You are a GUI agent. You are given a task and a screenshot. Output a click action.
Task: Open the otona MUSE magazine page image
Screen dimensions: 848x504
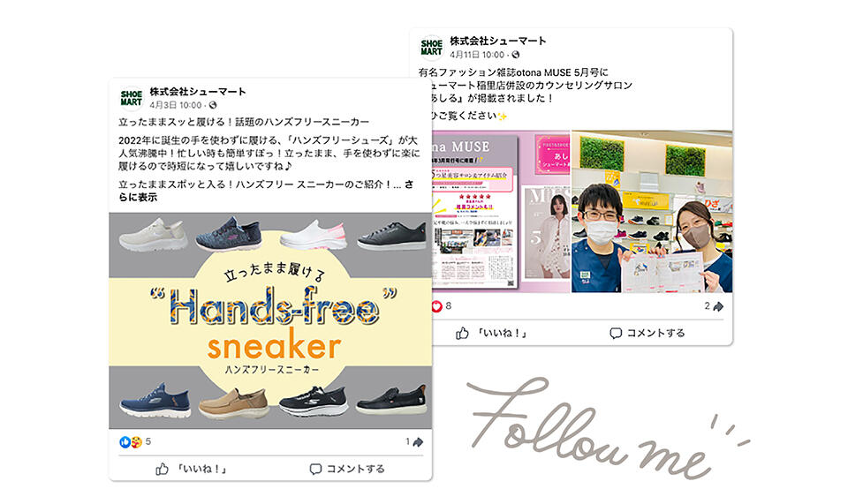pos(502,211)
